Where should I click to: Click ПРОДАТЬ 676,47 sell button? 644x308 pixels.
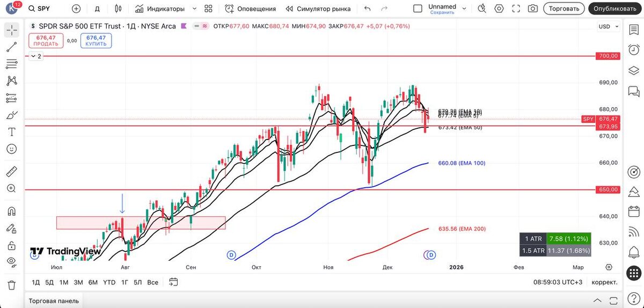tap(46, 40)
